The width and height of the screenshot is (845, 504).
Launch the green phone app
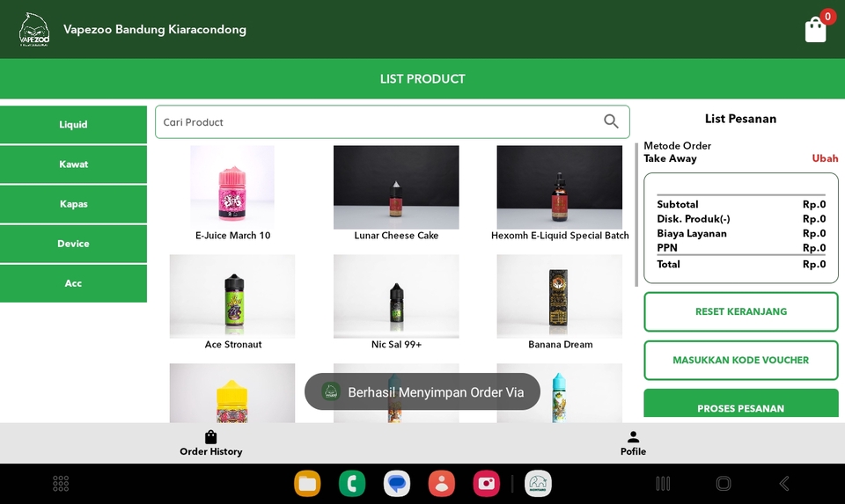coord(352,483)
